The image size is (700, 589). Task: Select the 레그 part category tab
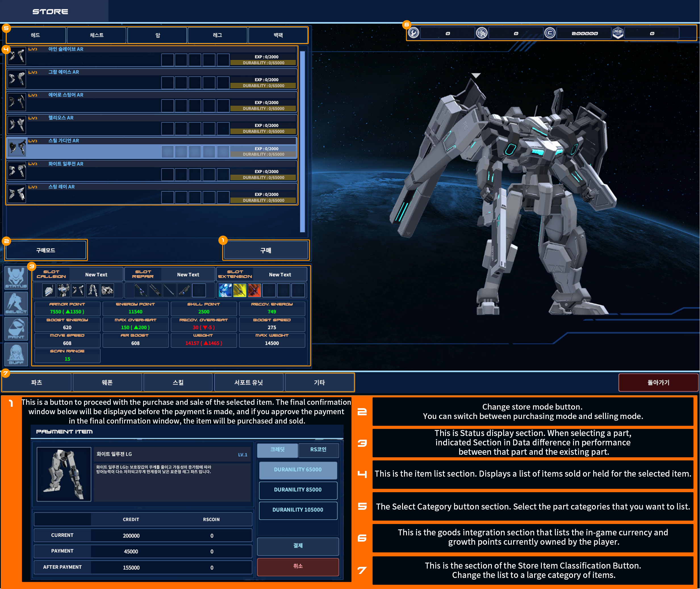pos(218,35)
